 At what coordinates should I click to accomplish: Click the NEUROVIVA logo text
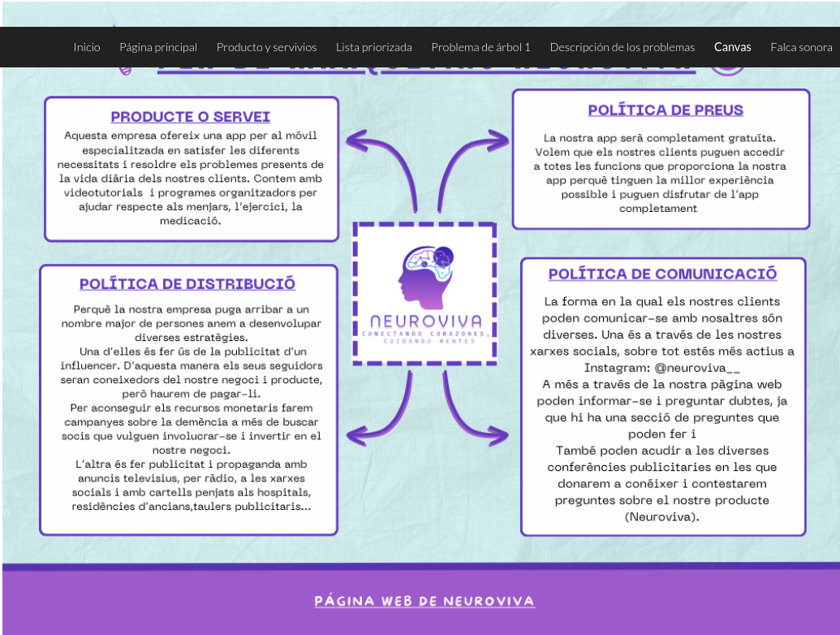(x=426, y=322)
